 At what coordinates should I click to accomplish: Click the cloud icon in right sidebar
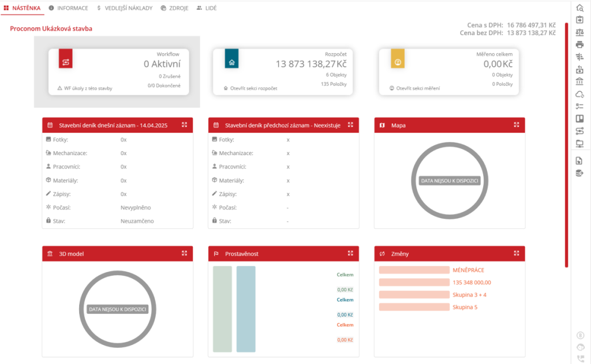pyautogui.click(x=580, y=94)
